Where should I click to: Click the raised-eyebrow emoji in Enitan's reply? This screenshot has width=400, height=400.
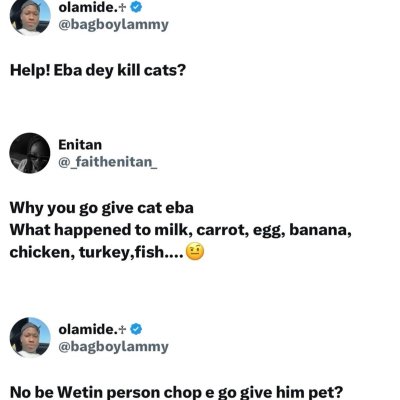[x=195, y=252]
